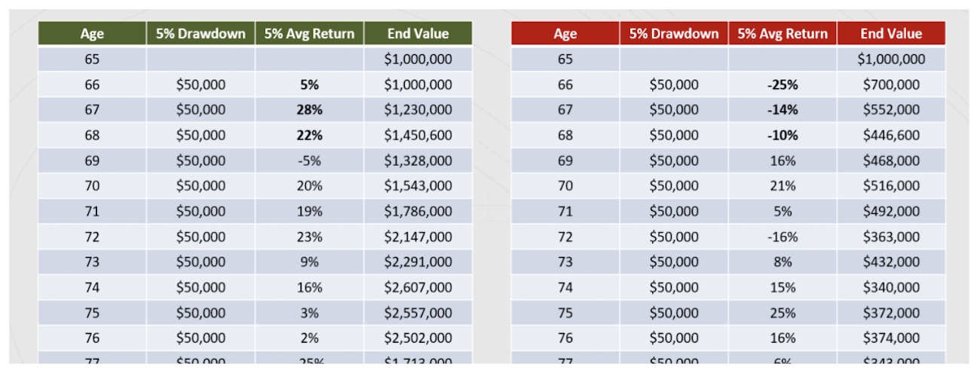This screenshot has height=373, width=980.
Task: Click the red table's Age header
Action: click(565, 33)
